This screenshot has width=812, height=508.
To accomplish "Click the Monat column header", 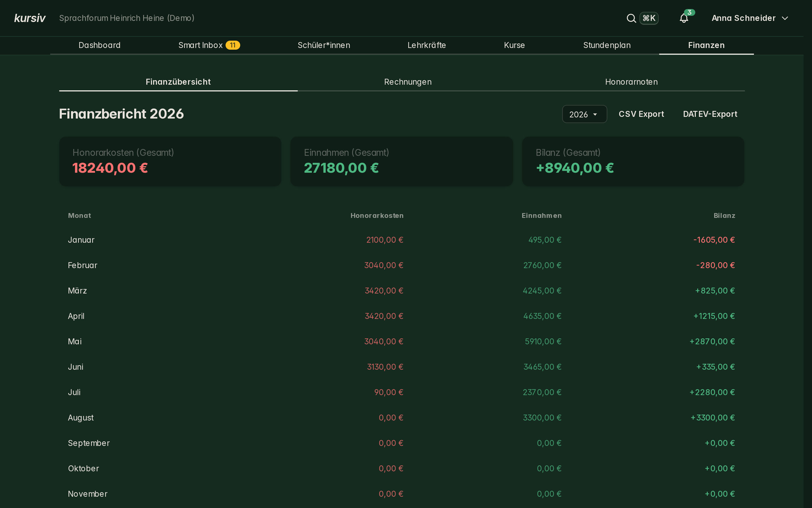I will click(x=80, y=216).
